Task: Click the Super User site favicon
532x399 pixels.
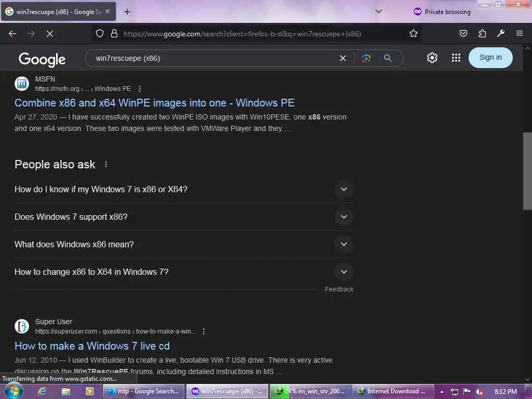Action: coord(22,326)
